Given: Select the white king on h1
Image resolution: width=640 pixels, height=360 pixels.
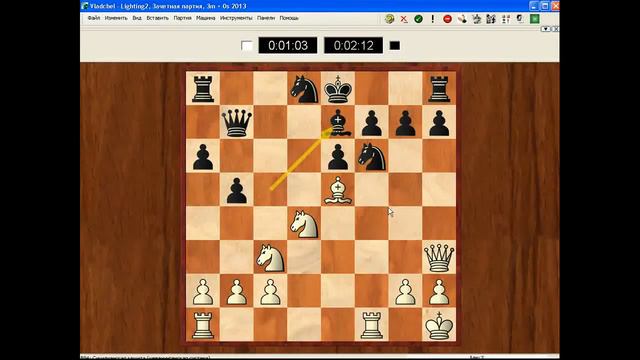Looking at the screenshot, I should (x=439, y=325).
